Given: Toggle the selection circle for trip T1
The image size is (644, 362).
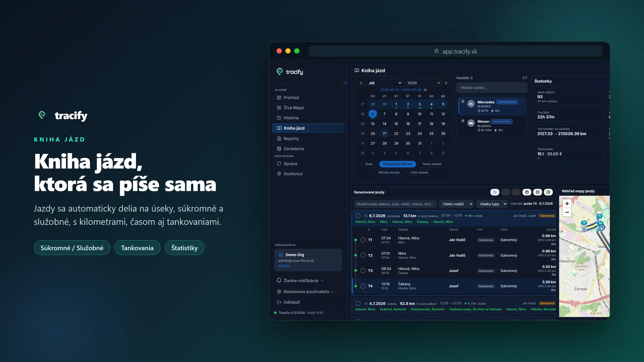Looking at the screenshot, I should [x=363, y=240].
